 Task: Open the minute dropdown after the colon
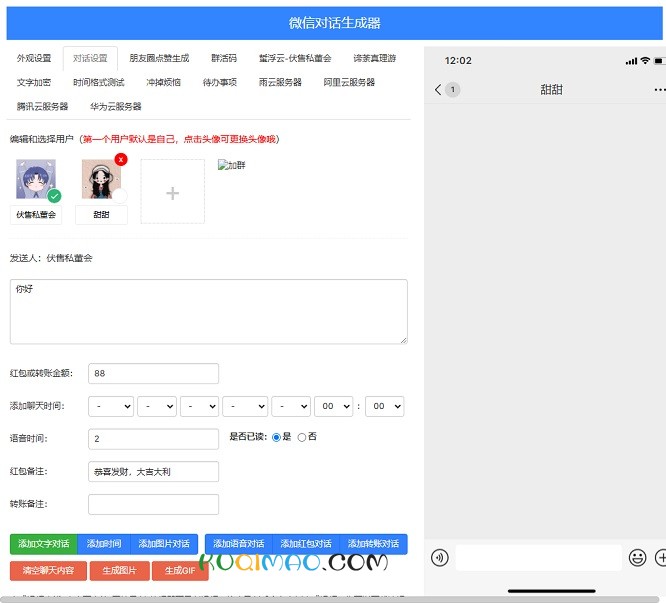pyautogui.click(x=384, y=406)
